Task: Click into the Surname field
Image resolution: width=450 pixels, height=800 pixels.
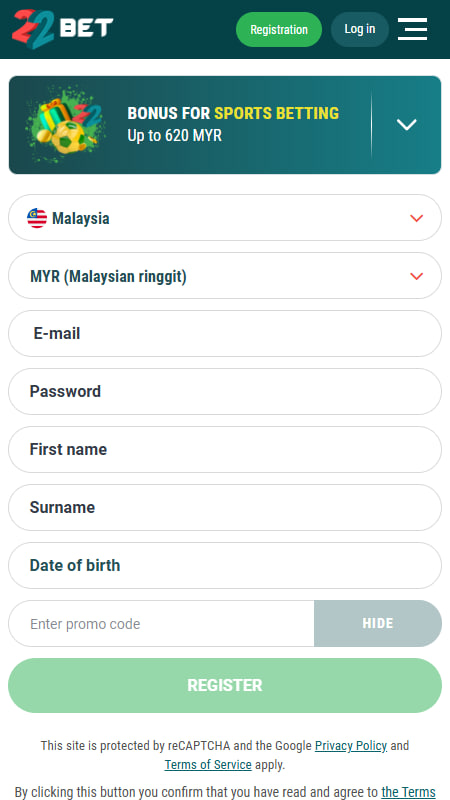Action: tap(225, 508)
